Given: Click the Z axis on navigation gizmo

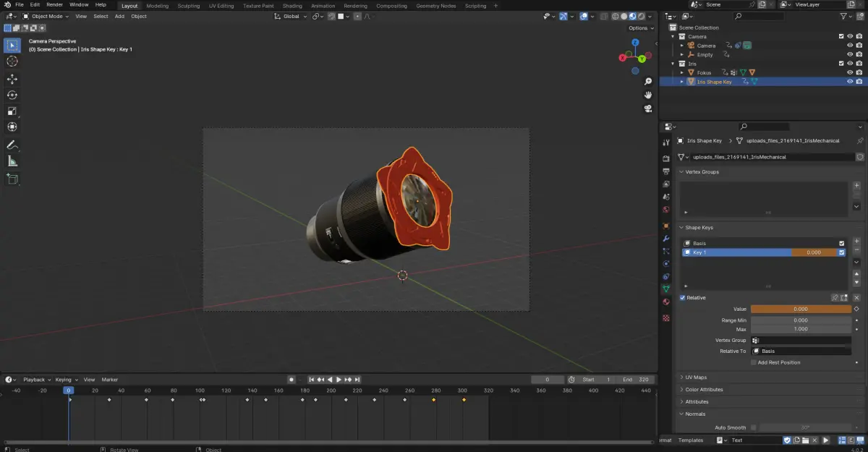Looking at the screenshot, I should point(635,43).
